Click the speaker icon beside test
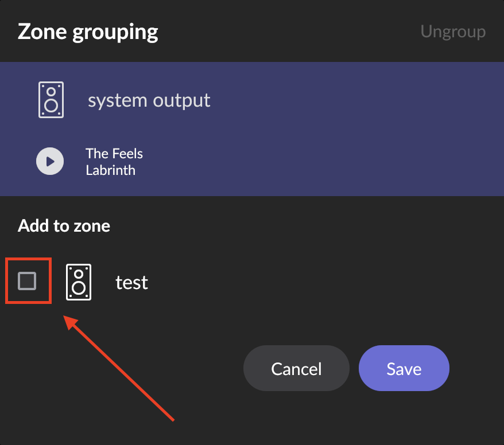The height and width of the screenshot is (445, 504). 79,282
